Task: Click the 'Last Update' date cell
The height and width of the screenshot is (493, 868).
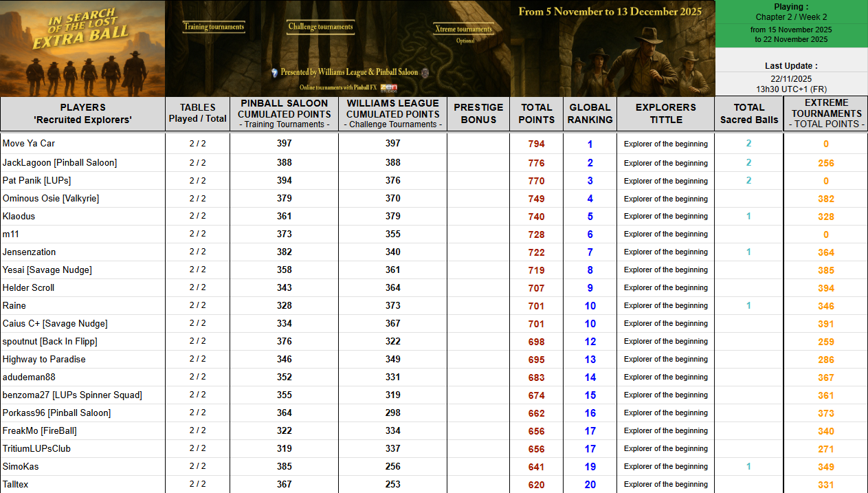Action: pyautogui.click(x=791, y=79)
